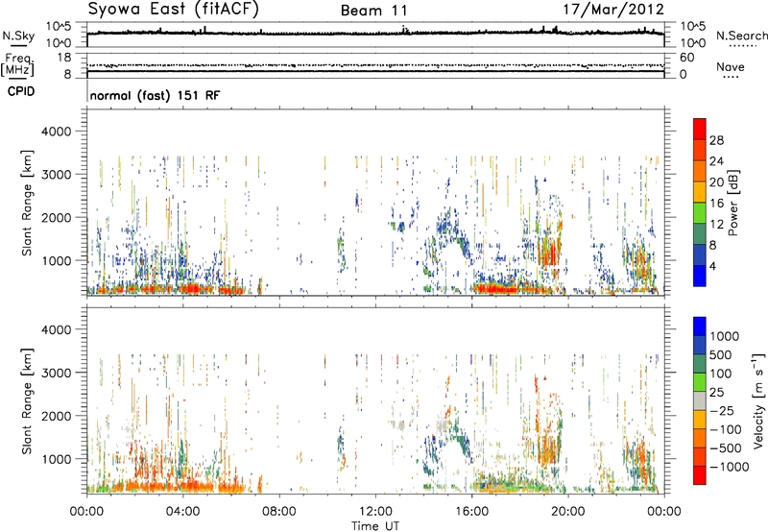This screenshot has width=768, height=532.
Task: Click the 'Nave' legend label
Action: click(731, 66)
